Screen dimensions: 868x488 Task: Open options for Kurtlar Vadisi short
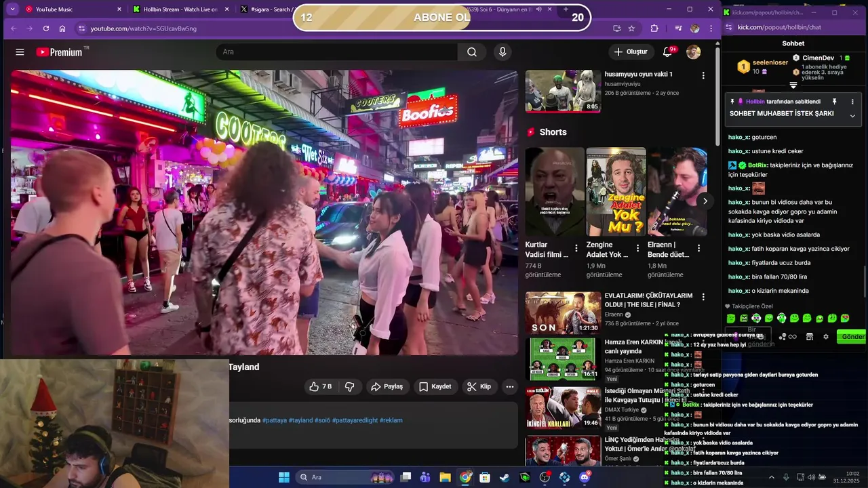(x=576, y=248)
